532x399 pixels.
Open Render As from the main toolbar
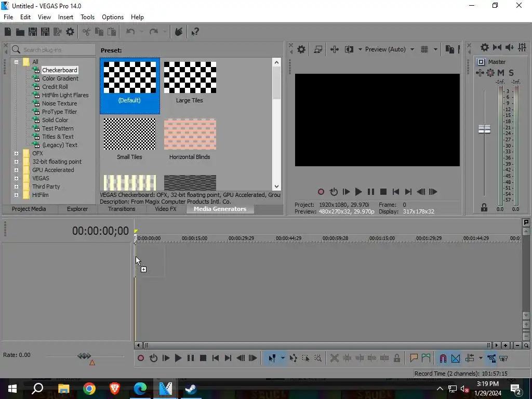point(58,32)
